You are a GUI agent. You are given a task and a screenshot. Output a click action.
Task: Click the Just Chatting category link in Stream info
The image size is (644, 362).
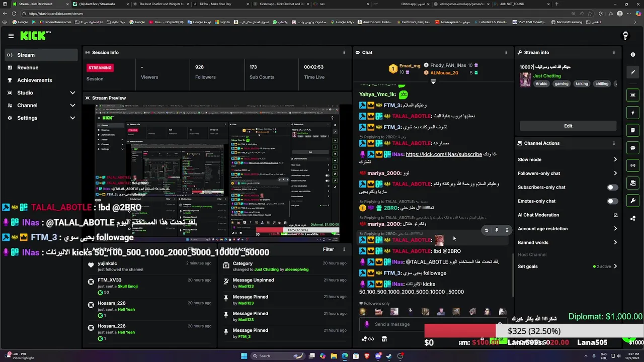tap(547, 76)
